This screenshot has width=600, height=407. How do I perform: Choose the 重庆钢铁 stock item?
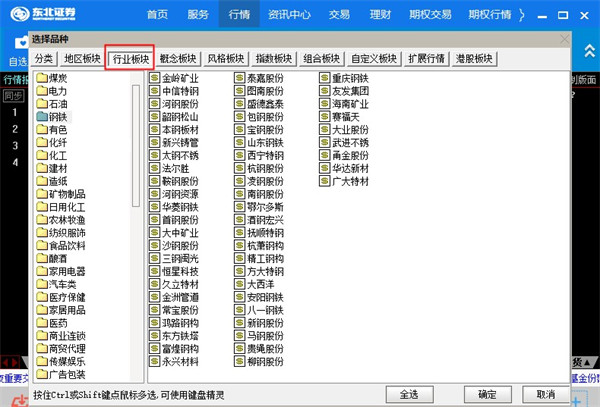click(350, 77)
